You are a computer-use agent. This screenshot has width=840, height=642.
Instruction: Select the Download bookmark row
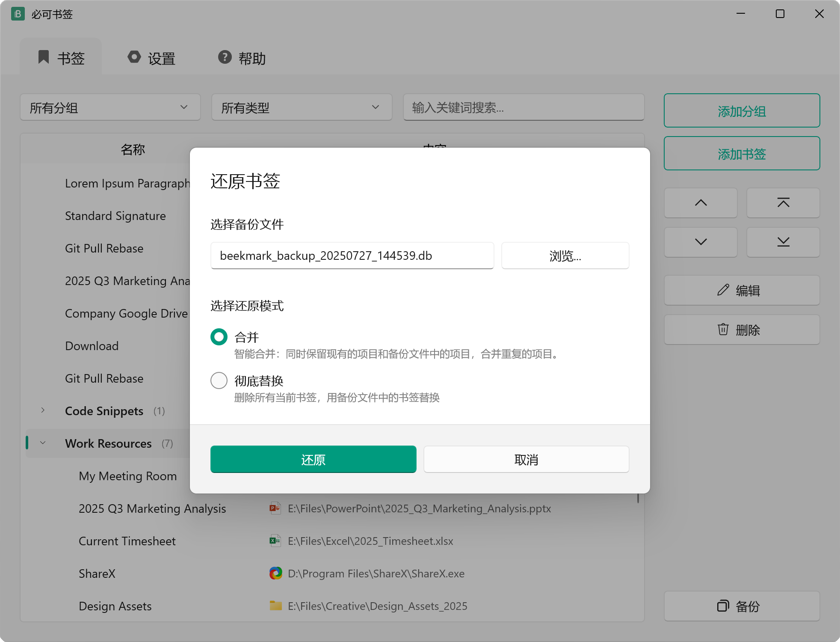tap(92, 346)
